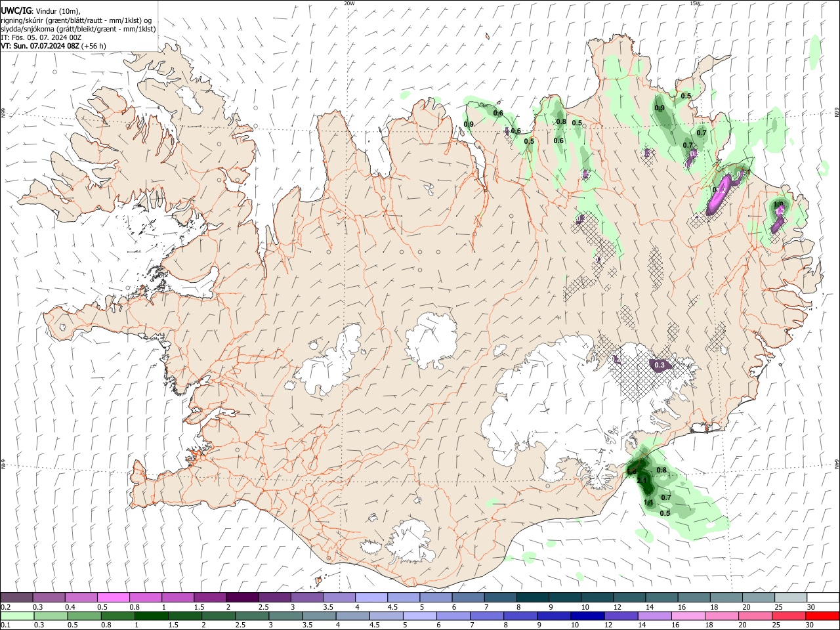
Task: Pick the pale green 0.1 swatch in lower legend
Action: click(17, 616)
